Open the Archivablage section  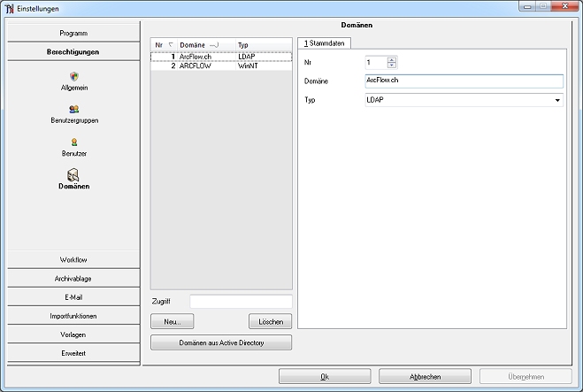[73, 279]
